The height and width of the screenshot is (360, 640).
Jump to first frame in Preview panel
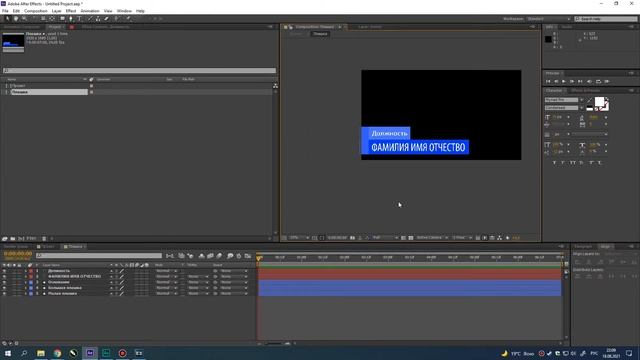[548, 81]
